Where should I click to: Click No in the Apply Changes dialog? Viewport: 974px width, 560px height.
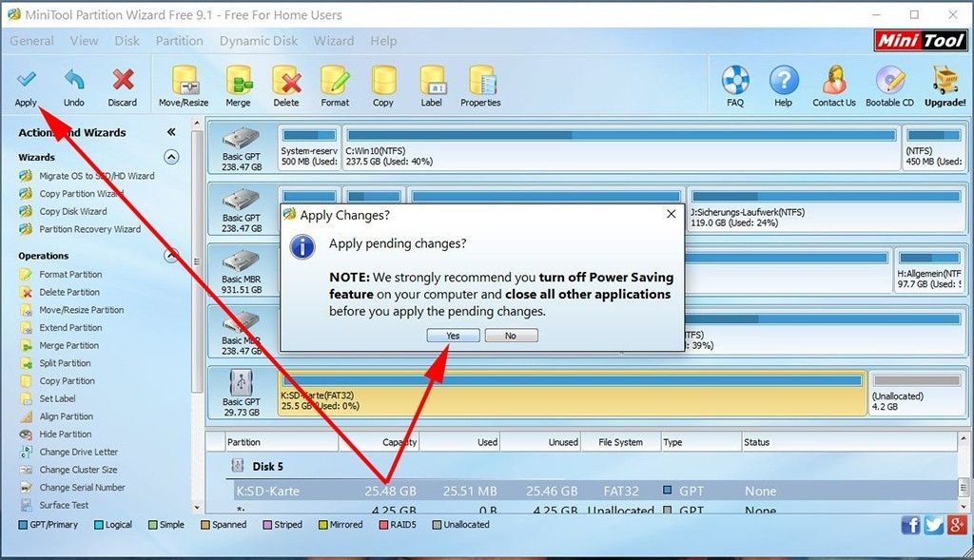[x=511, y=336]
